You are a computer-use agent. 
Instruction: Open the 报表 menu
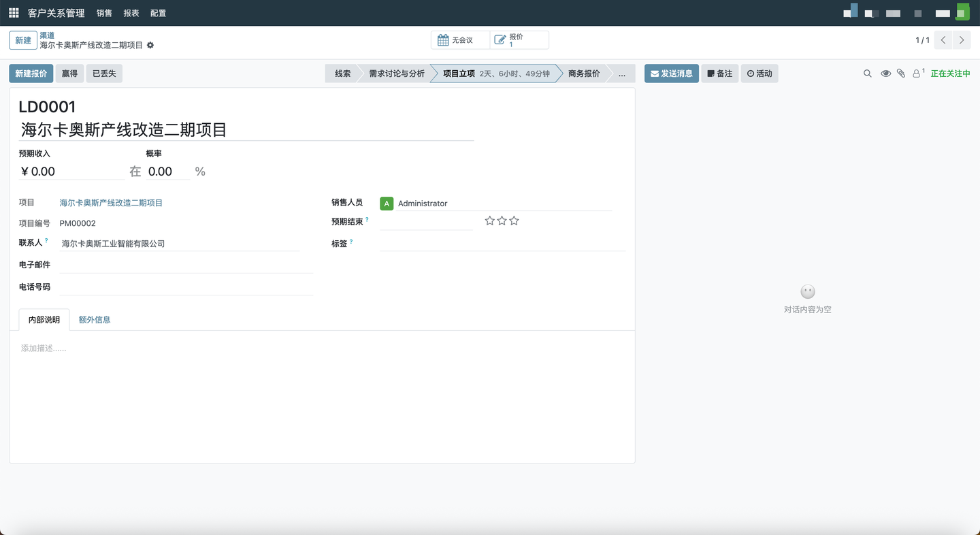(131, 13)
